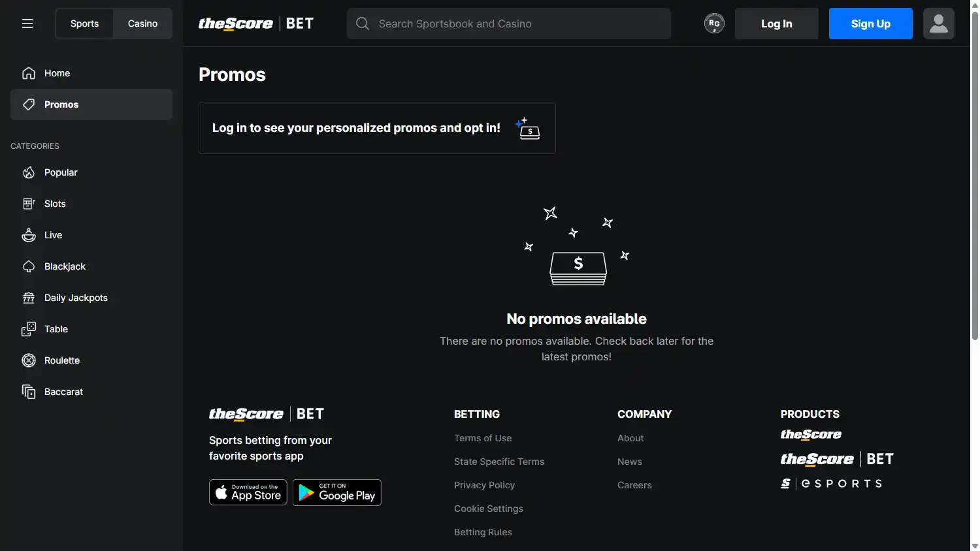
Task: Focus the Search Sportsbook and Casino field
Action: coord(509,24)
